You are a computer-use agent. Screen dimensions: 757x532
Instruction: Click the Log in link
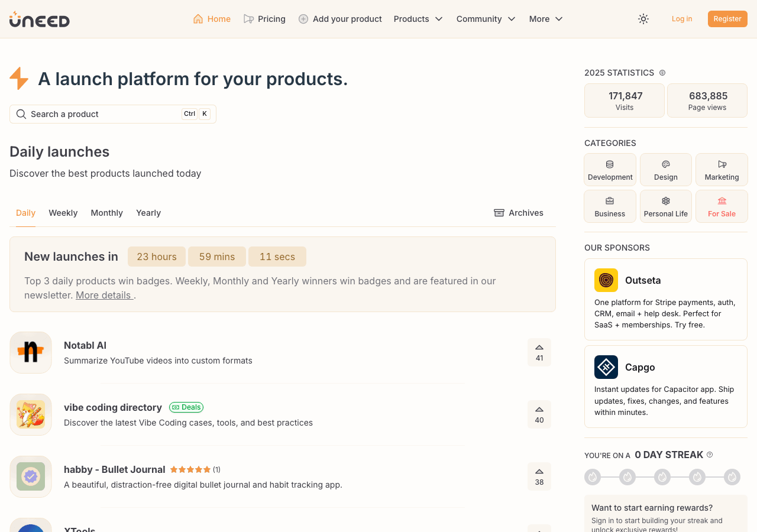point(682,19)
